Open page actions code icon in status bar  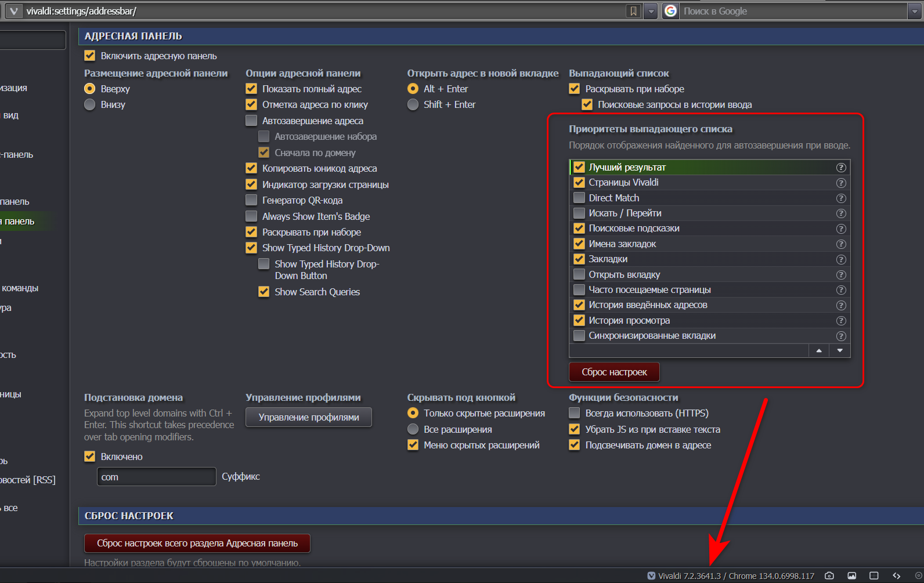point(896,575)
